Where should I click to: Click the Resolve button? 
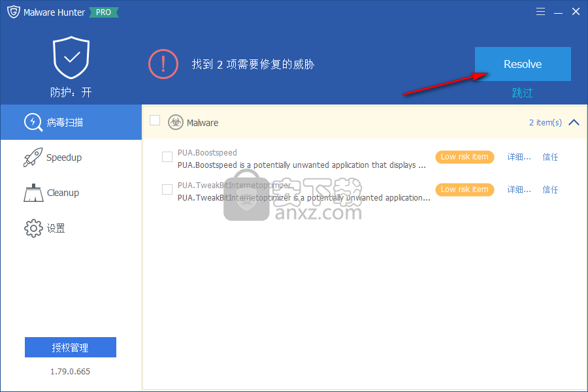[523, 64]
